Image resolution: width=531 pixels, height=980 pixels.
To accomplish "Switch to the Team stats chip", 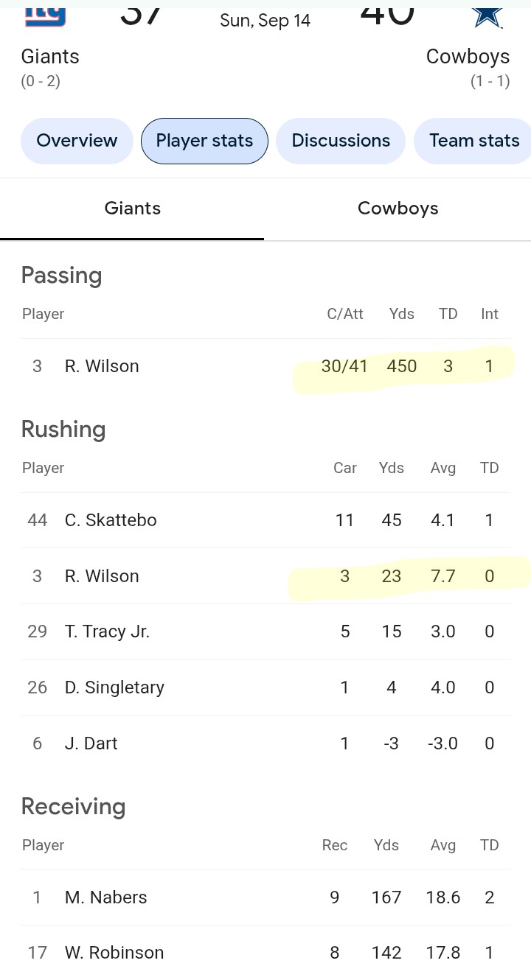I will click(x=473, y=141).
